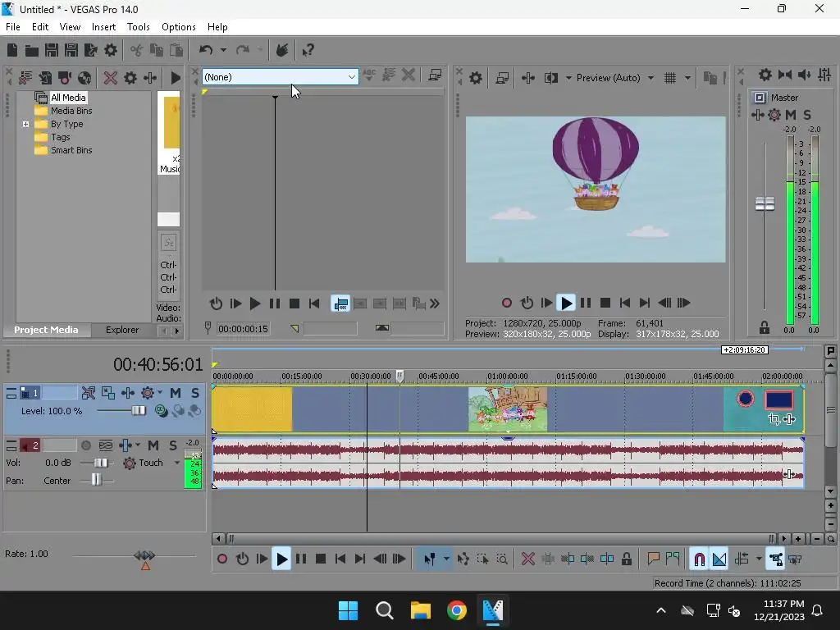Play the video in preview window

click(566, 304)
